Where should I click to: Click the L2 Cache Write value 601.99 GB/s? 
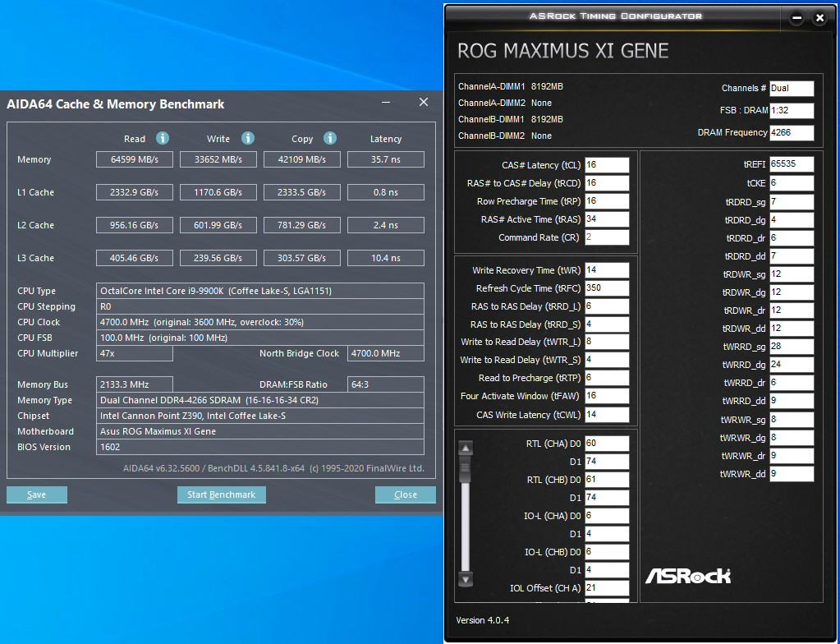tap(218, 225)
